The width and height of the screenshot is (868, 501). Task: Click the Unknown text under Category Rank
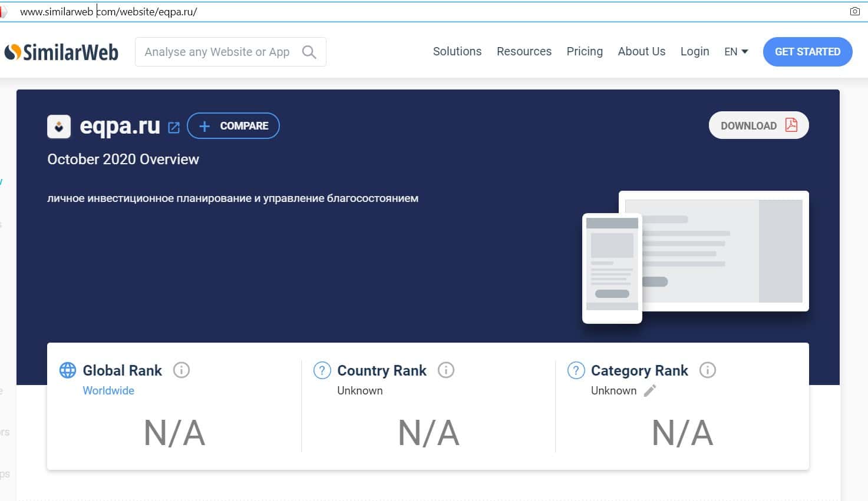click(614, 390)
